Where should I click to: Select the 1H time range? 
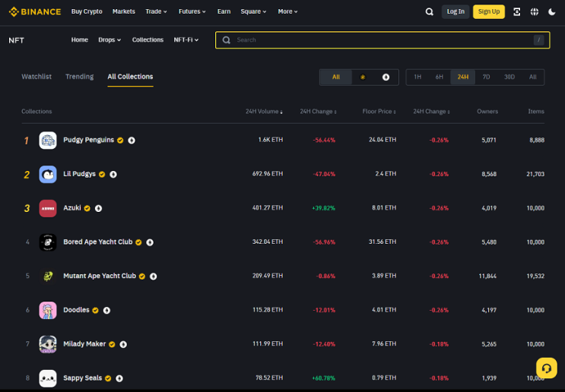click(x=417, y=77)
